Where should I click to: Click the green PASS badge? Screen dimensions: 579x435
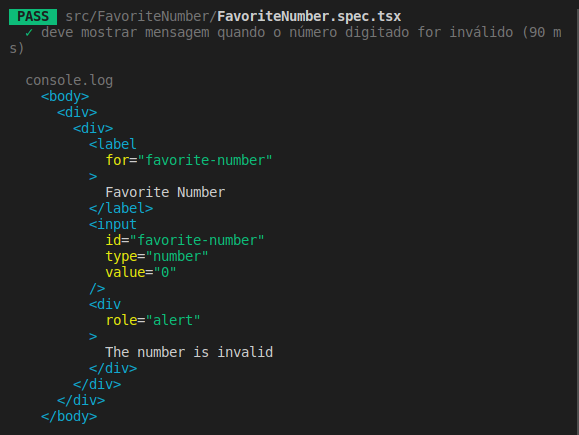[x=33, y=17]
